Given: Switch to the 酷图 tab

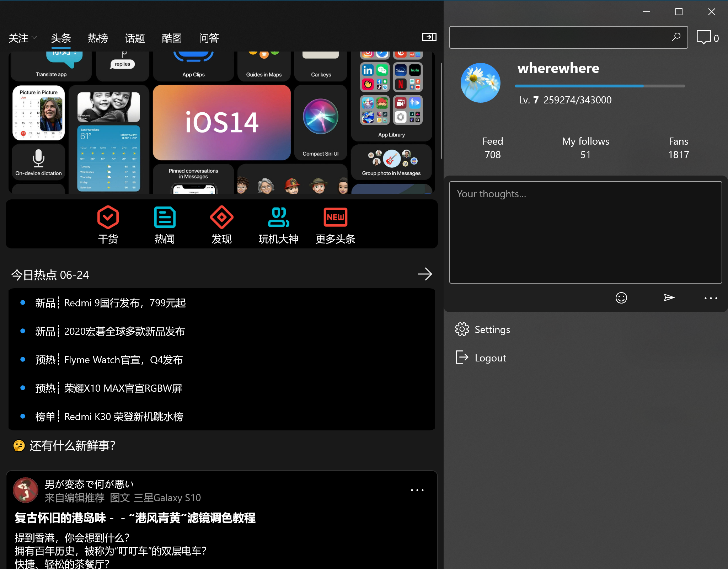Looking at the screenshot, I should pyautogui.click(x=172, y=38).
